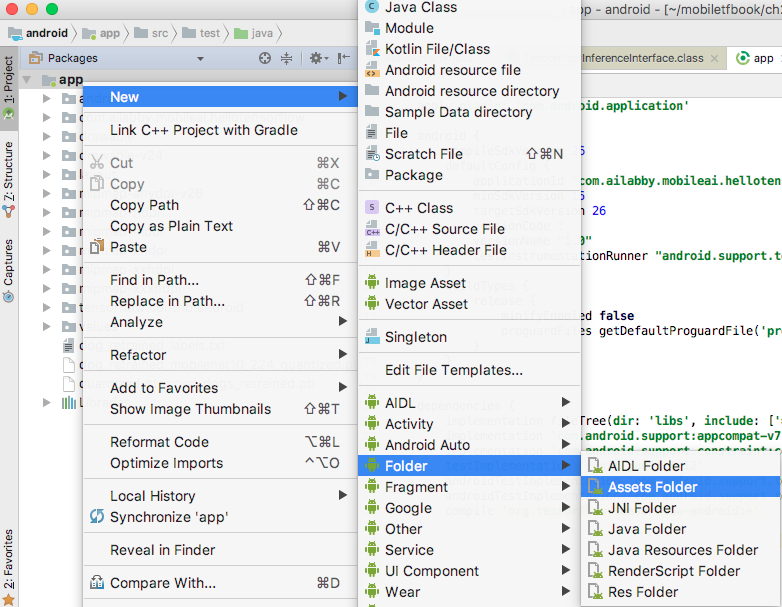
Task: Click the src breadcrumb
Action: [x=152, y=33]
